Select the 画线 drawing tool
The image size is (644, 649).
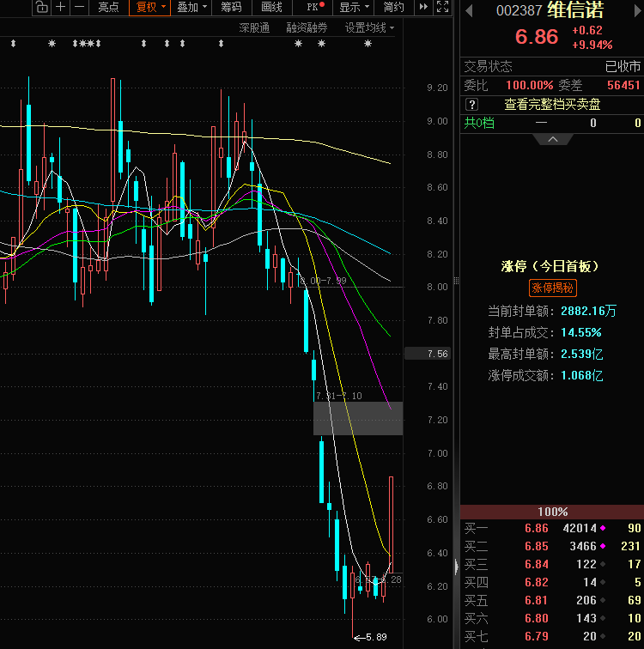pos(271,7)
